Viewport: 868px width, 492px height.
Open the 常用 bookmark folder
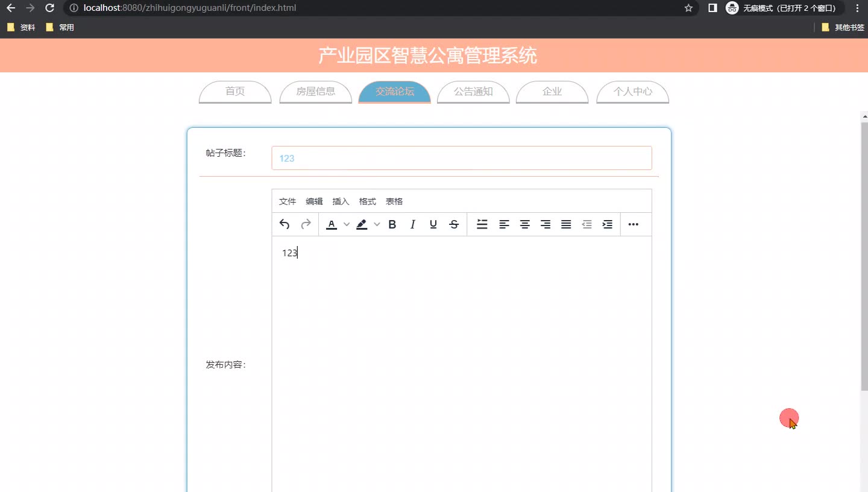(x=60, y=27)
